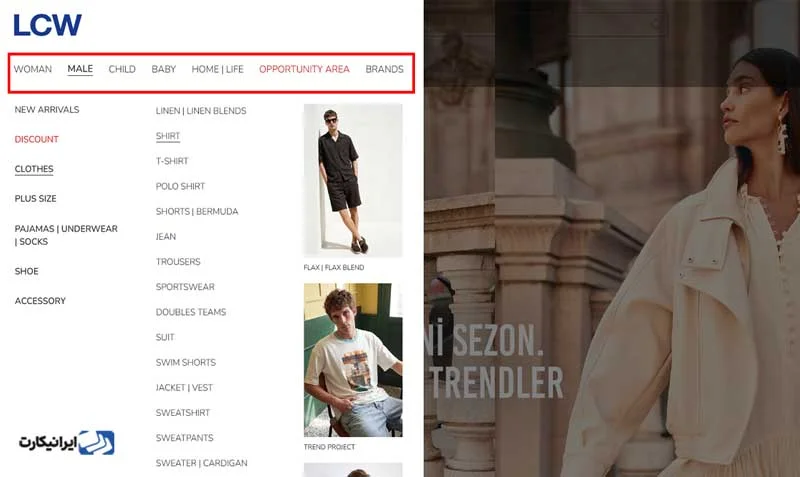The image size is (800, 477).
Task: Choose the SUIT subcategory
Action: point(165,337)
